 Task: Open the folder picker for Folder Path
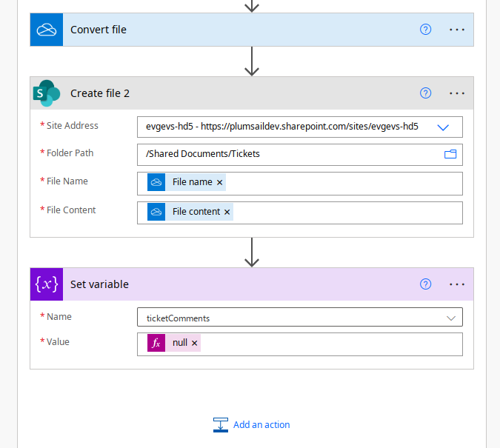click(450, 154)
